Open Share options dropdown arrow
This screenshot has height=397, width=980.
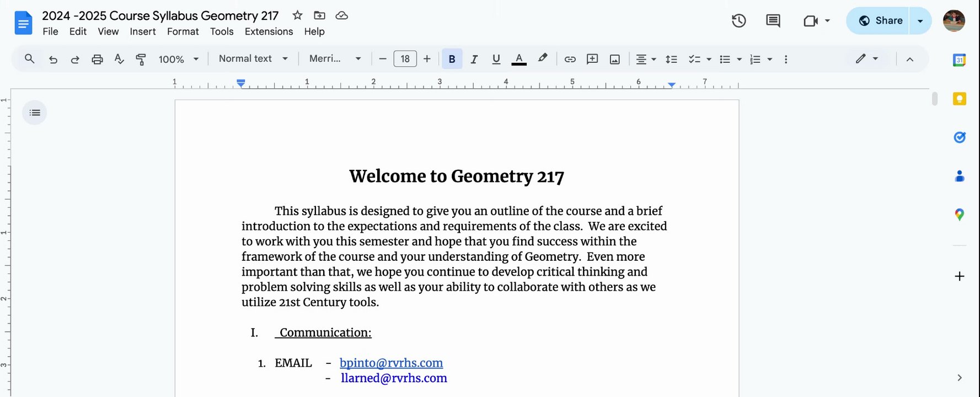coord(920,21)
